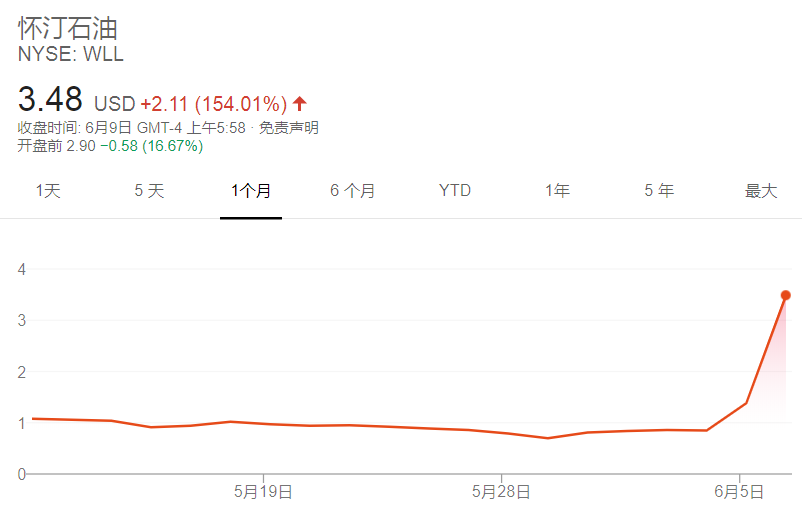Image resolution: width=802 pixels, height=529 pixels.
Task: Select the active 1个月 tab
Action: coord(251,191)
